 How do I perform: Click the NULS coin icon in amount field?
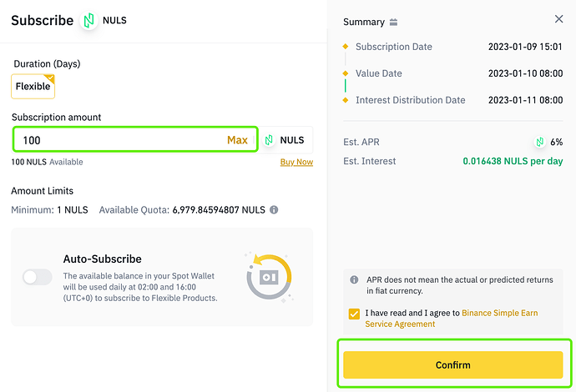click(269, 140)
